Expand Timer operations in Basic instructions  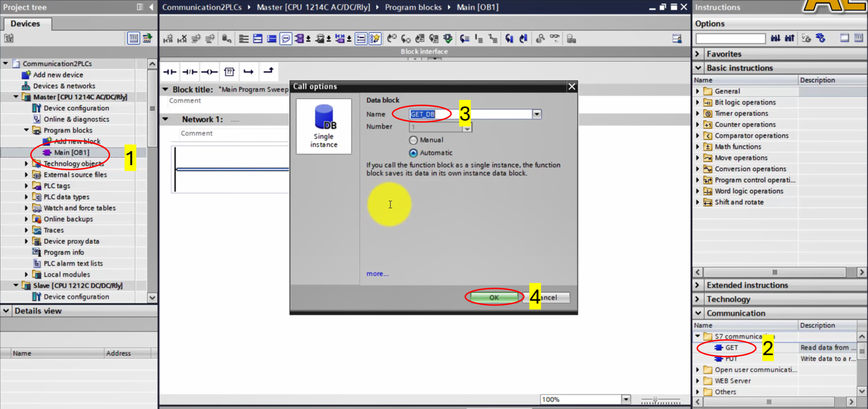click(x=697, y=113)
